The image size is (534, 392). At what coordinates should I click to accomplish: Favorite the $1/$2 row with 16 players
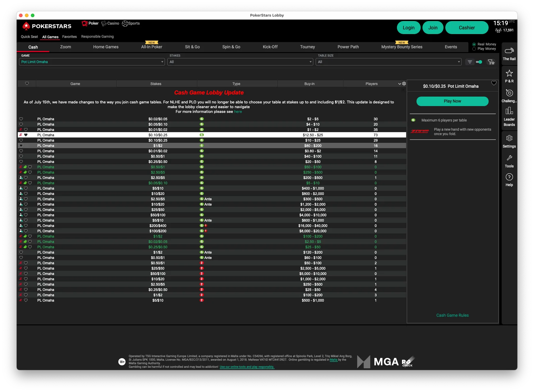point(21,146)
